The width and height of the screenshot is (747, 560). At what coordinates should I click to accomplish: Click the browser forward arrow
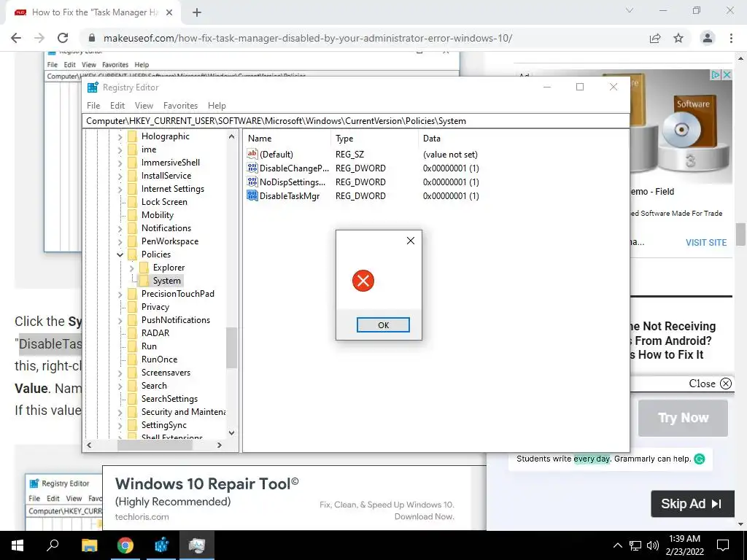pyautogui.click(x=39, y=38)
